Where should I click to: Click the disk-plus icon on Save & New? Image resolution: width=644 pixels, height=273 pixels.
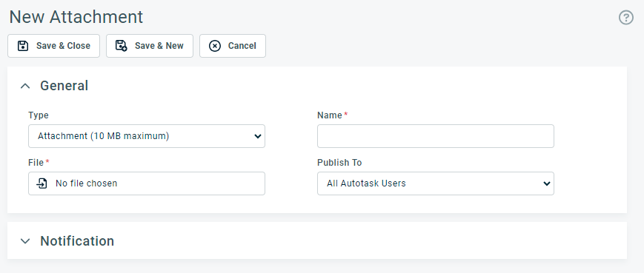[x=121, y=46]
